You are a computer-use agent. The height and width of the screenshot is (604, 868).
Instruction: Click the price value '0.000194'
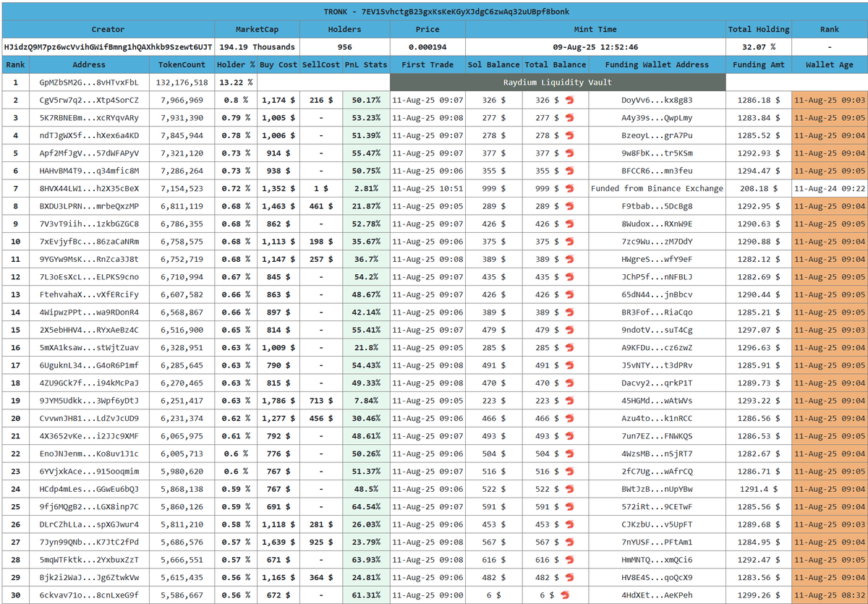click(x=427, y=47)
